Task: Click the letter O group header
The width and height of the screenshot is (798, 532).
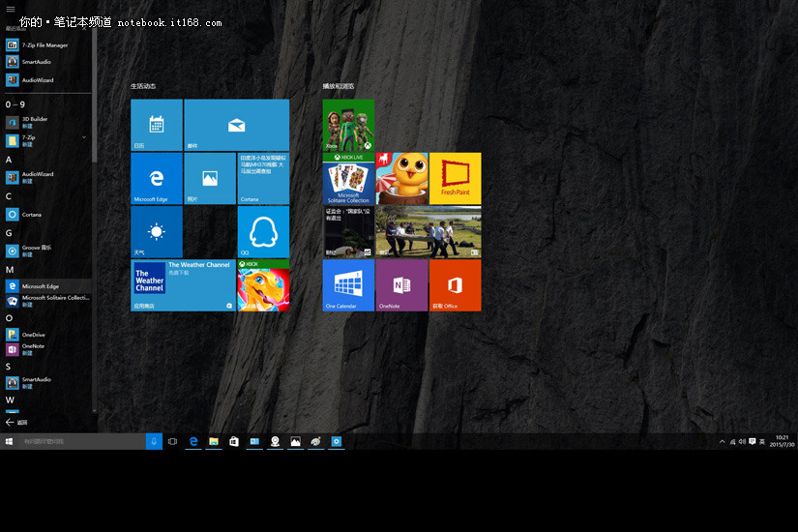Action: tap(9, 317)
